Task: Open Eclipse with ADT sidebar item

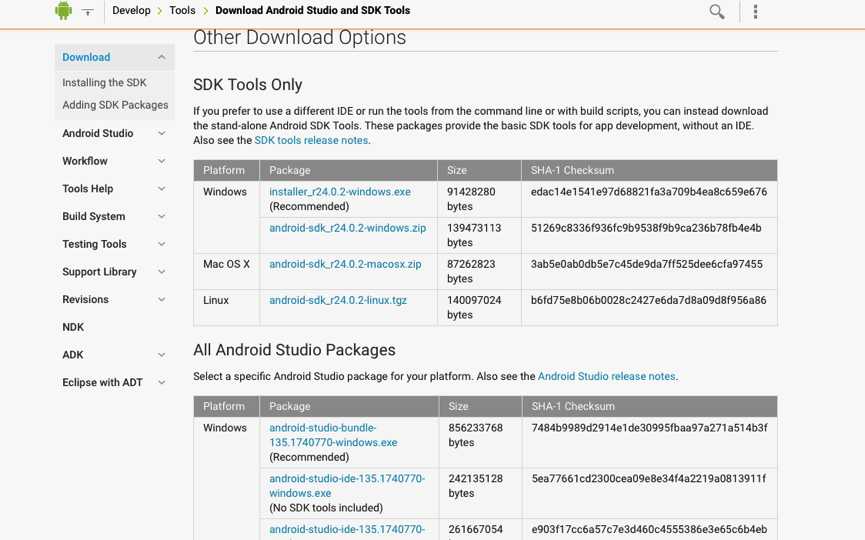Action: click(x=103, y=382)
